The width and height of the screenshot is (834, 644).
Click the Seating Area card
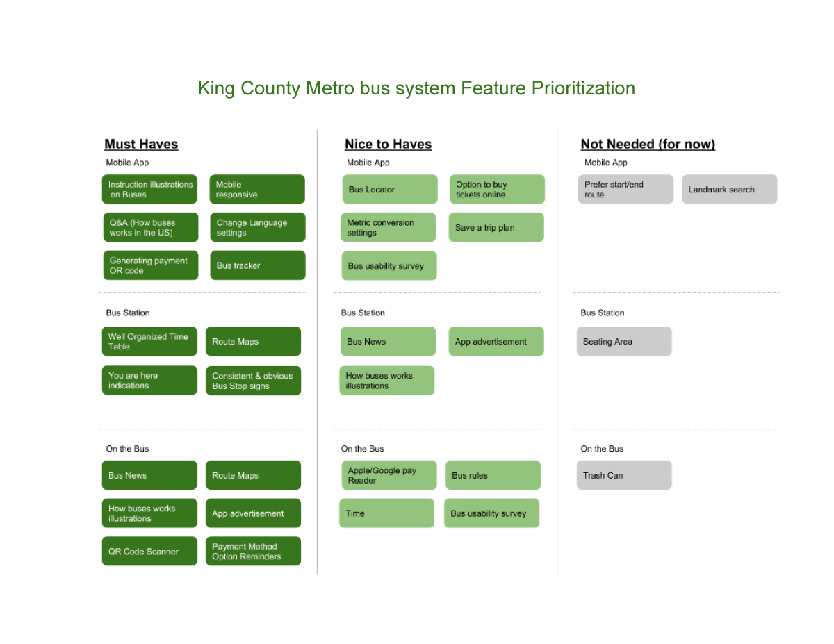pos(624,341)
